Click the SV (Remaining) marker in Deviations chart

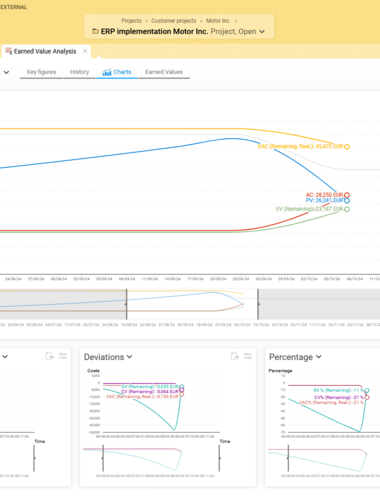[x=182, y=387]
